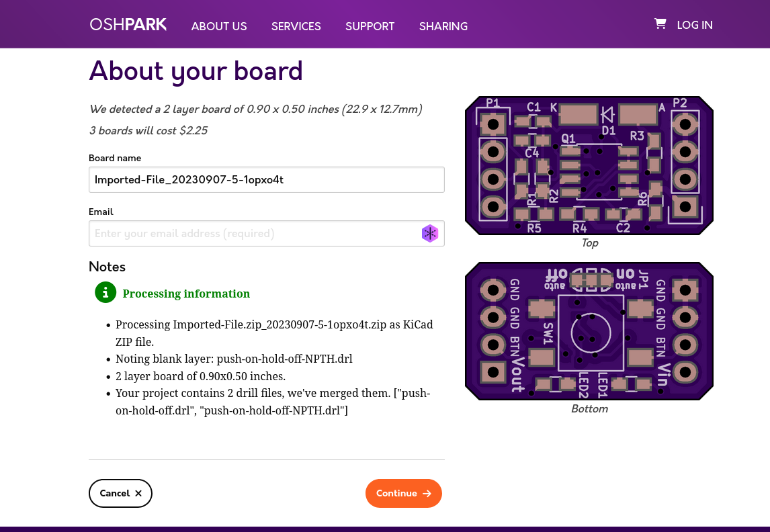Screen dimensions: 770x532
Task: Click the purple password manager icon in Email field
Action: tap(429, 234)
